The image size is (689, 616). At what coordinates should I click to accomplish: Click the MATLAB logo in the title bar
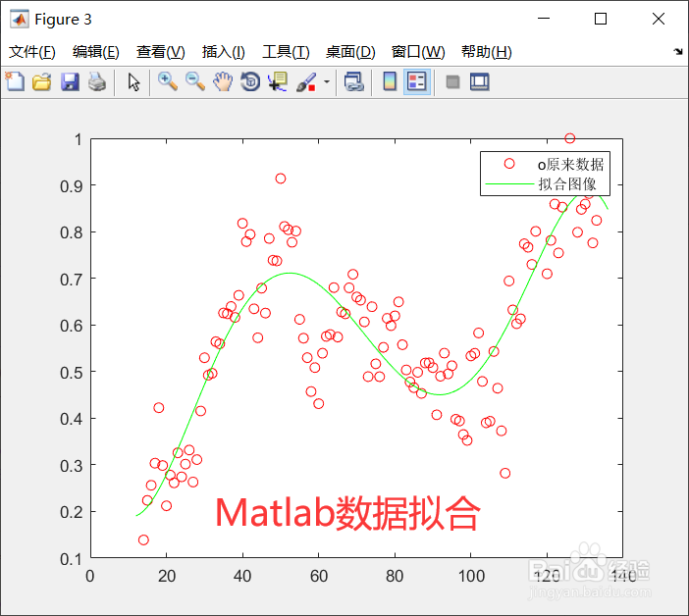coord(20,19)
